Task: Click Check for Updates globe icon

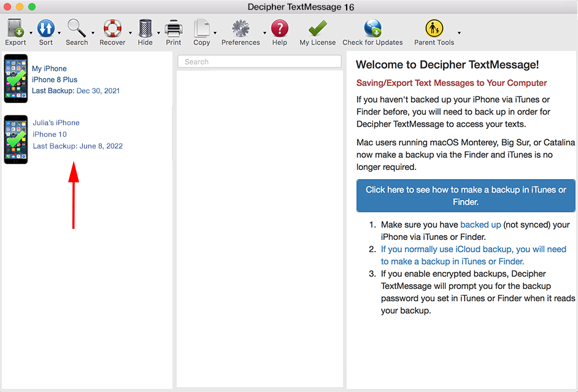Action: click(x=372, y=29)
